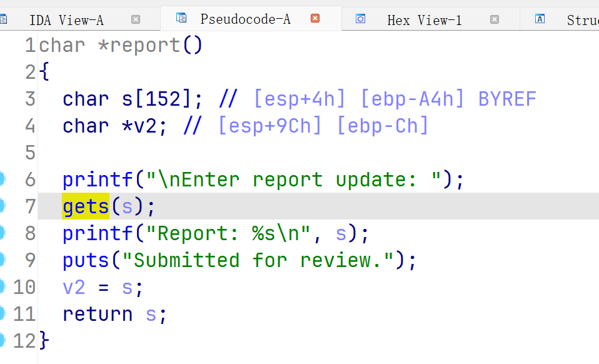Click the Structures tab icon
The image size is (599, 364).
coord(540,19)
